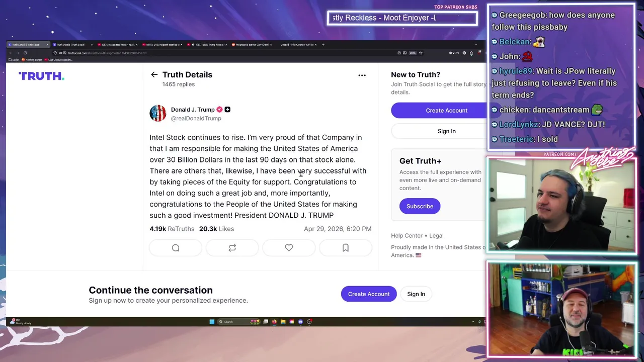The height and width of the screenshot is (362, 644).
Task: Open the Nothing Burger bookmark
Action: pos(33,60)
